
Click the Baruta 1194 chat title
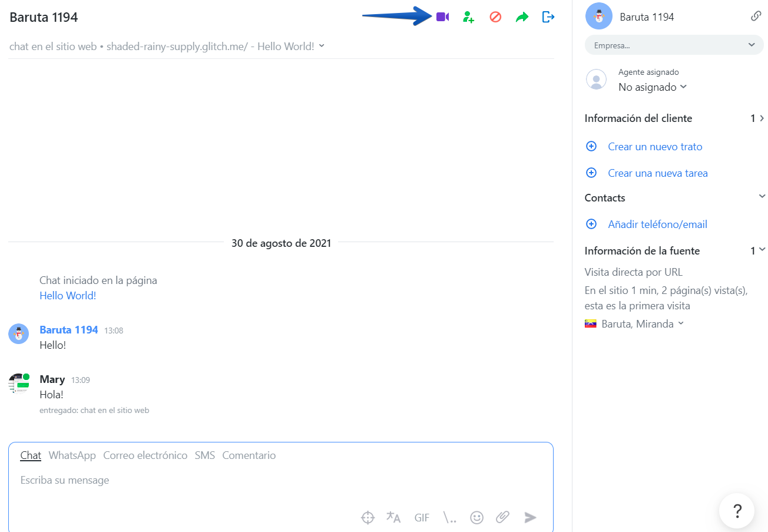tap(44, 17)
